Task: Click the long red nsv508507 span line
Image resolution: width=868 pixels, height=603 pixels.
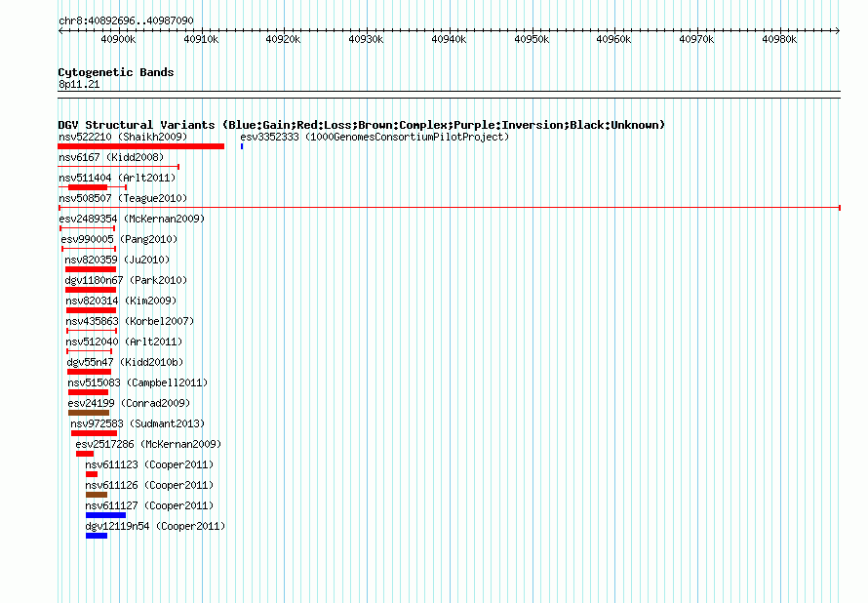Action: tap(450, 208)
